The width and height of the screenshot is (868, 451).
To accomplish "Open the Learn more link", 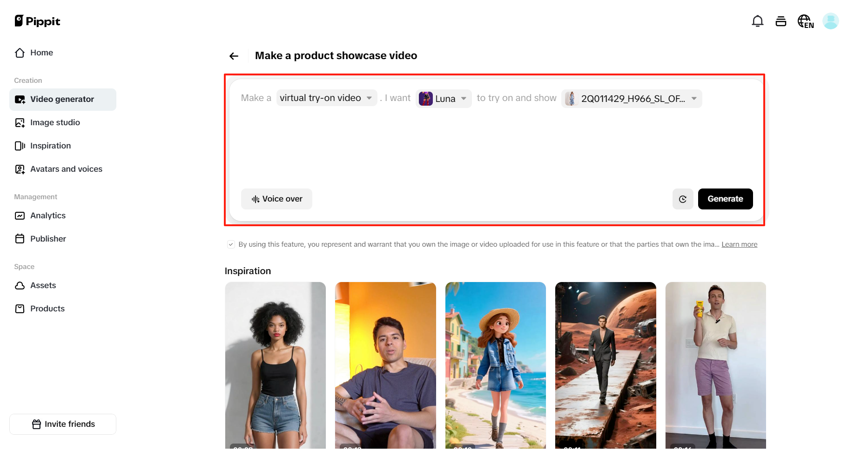I will [x=739, y=244].
